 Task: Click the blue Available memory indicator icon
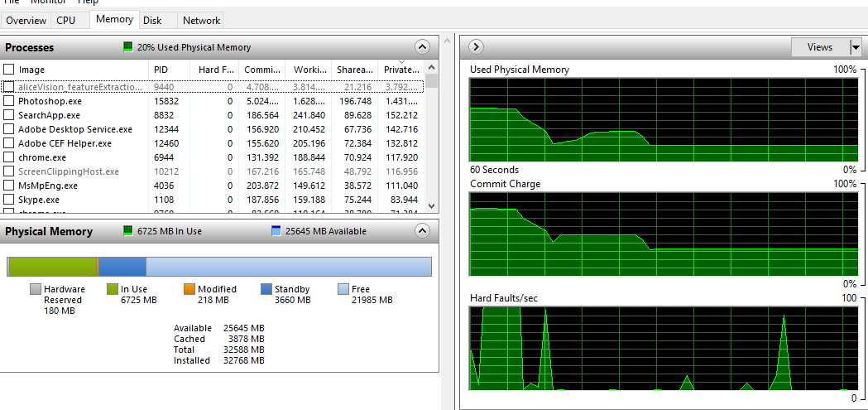point(277,231)
